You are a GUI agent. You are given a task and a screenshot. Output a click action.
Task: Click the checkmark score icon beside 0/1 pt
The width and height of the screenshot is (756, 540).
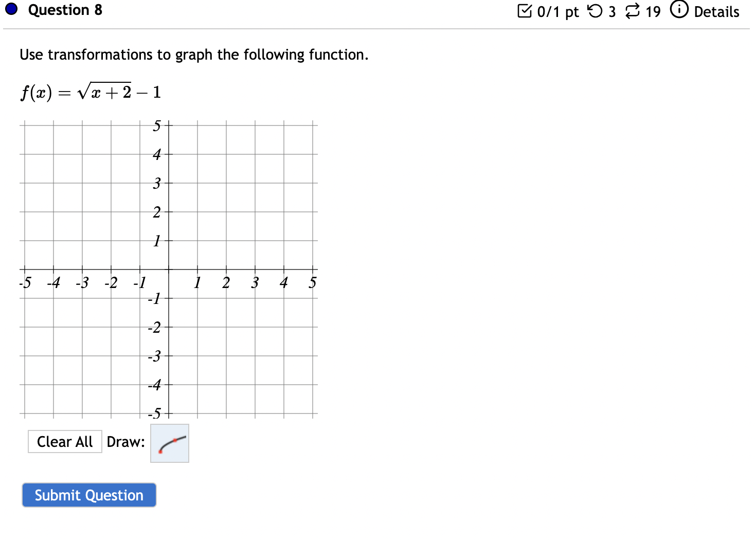coord(526,11)
